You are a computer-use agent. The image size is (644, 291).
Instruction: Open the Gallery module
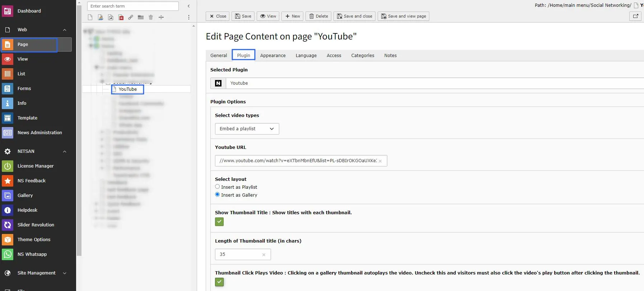pos(36,196)
